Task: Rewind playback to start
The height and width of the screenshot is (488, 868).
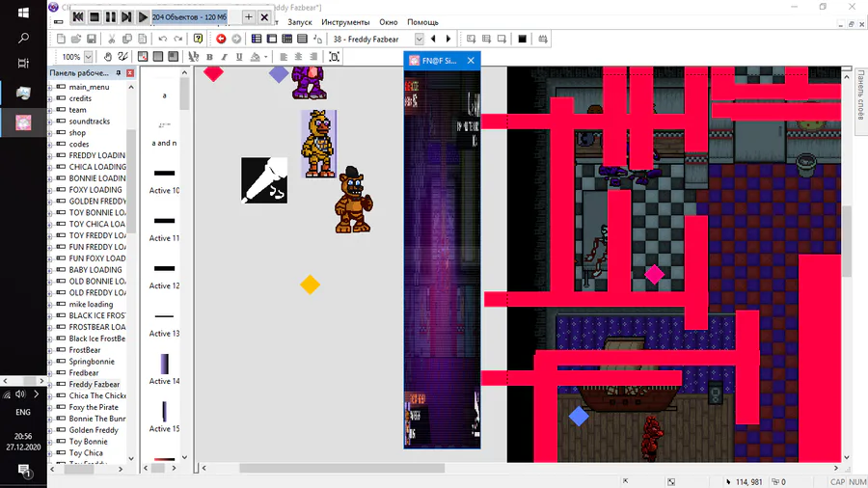Action: click(x=78, y=17)
